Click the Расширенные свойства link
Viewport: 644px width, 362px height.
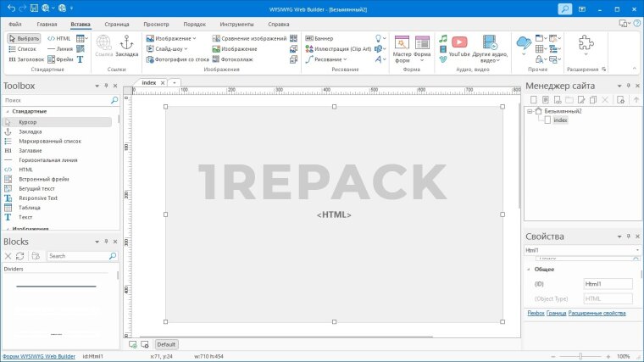point(598,314)
